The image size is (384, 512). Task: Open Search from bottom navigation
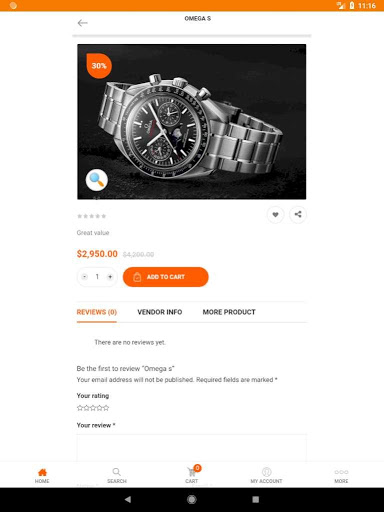coord(117,476)
